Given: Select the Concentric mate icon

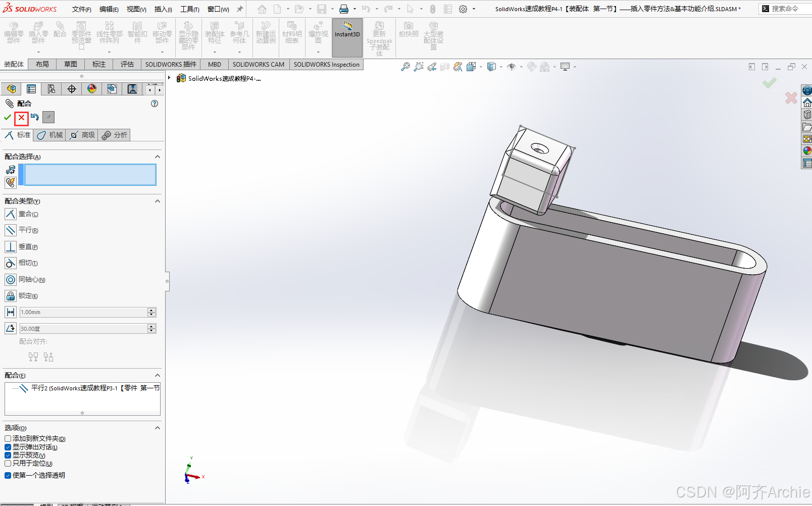Looking at the screenshot, I should 11,280.
